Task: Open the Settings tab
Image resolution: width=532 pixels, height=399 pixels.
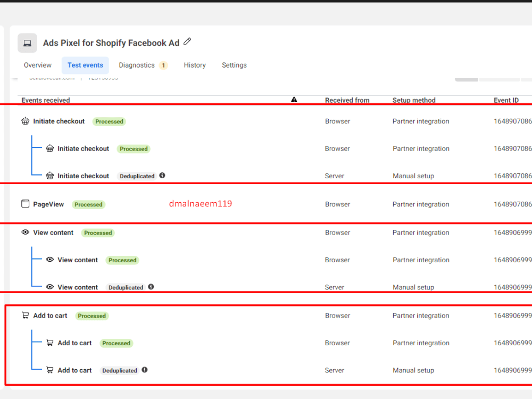Action: [x=234, y=65]
